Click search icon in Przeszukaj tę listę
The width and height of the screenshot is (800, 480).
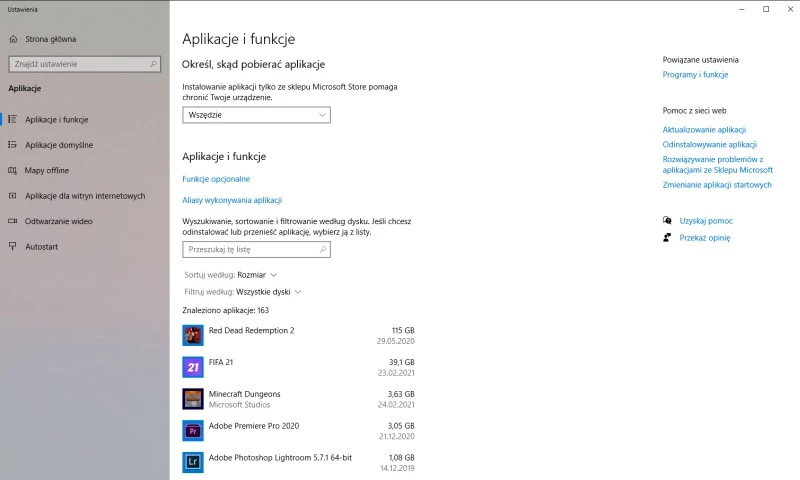323,249
